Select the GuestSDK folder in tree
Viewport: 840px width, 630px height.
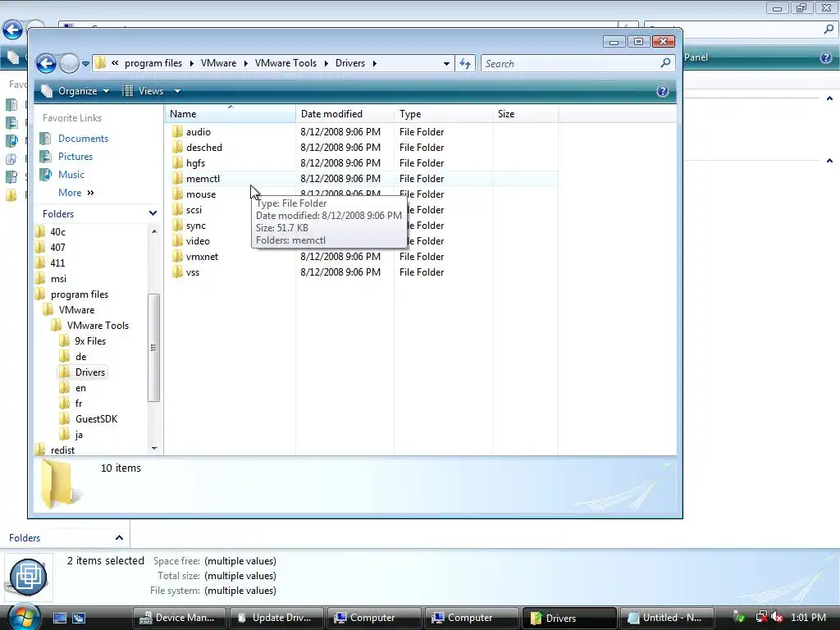click(x=97, y=419)
